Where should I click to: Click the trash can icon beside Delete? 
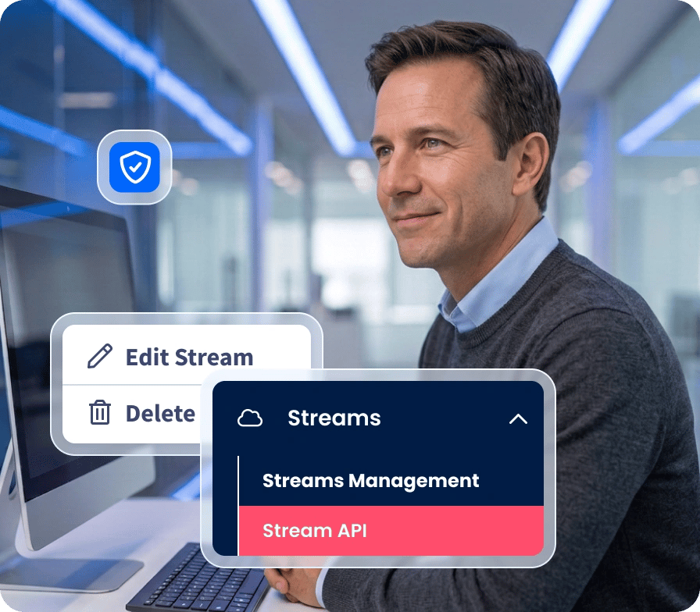[100, 412]
